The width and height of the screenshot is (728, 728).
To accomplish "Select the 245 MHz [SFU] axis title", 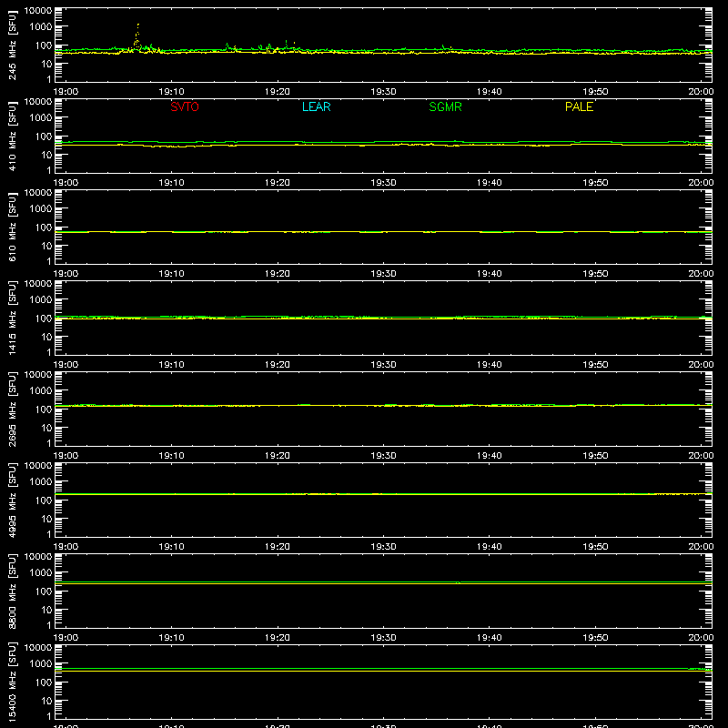I will tap(12, 45).
